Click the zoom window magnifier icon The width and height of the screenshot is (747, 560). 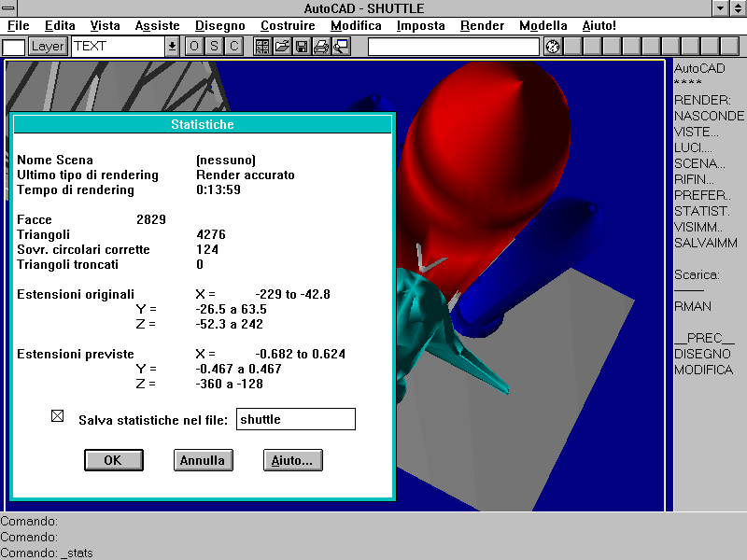(341, 46)
